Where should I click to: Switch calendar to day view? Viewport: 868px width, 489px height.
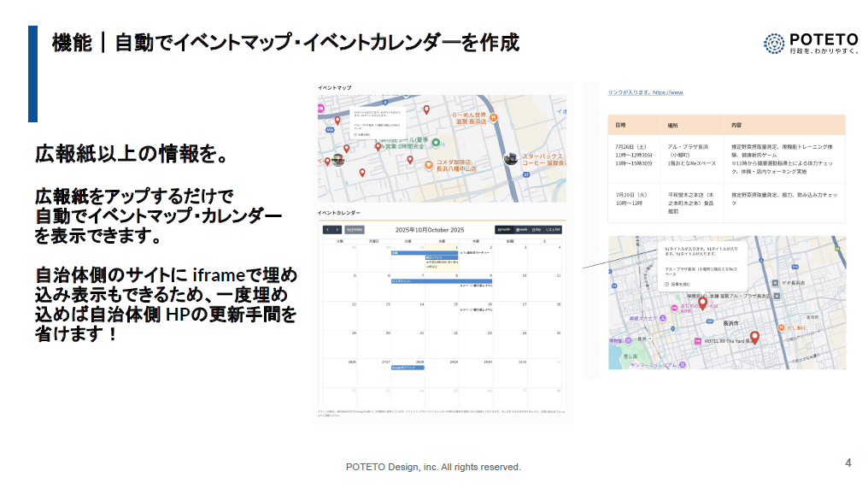click(537, 229)
